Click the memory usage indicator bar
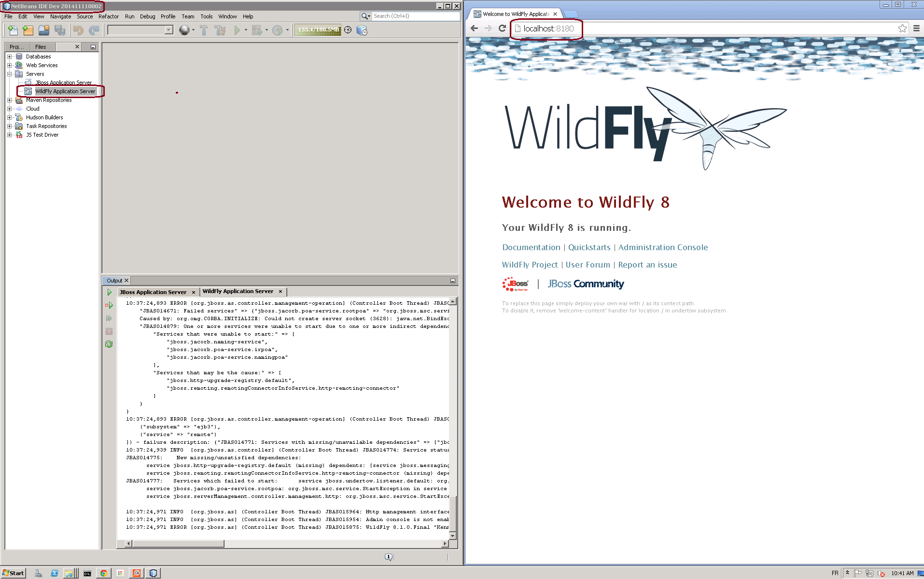 point(318,30)
